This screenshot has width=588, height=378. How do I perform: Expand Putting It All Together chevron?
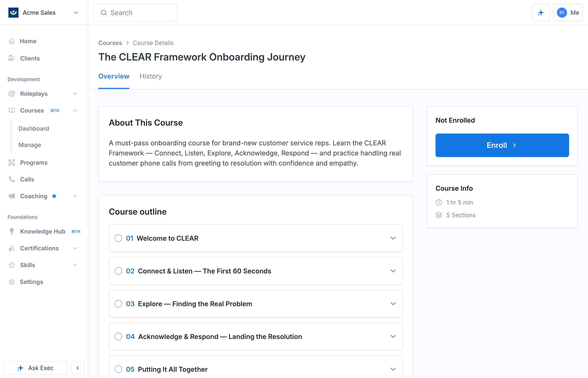(x=393, y=369)
